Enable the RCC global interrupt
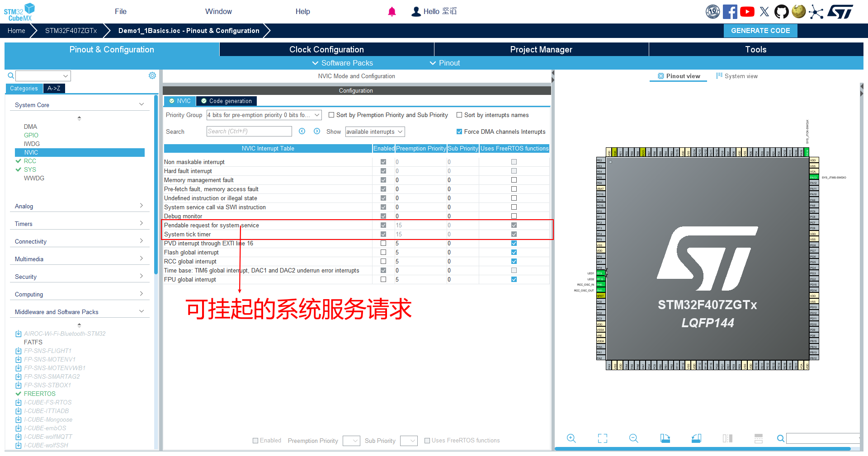The width and height of the screenshot is (868, 456). coord(383,261)
